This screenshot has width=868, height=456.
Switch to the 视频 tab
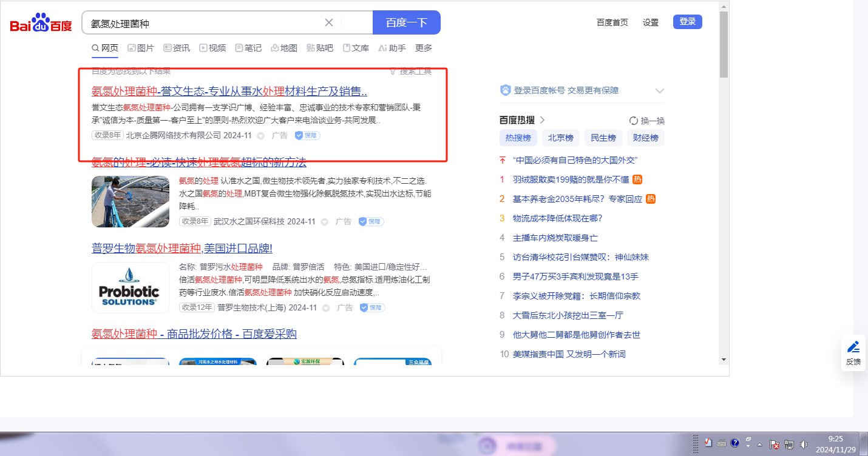coord(212,48)
